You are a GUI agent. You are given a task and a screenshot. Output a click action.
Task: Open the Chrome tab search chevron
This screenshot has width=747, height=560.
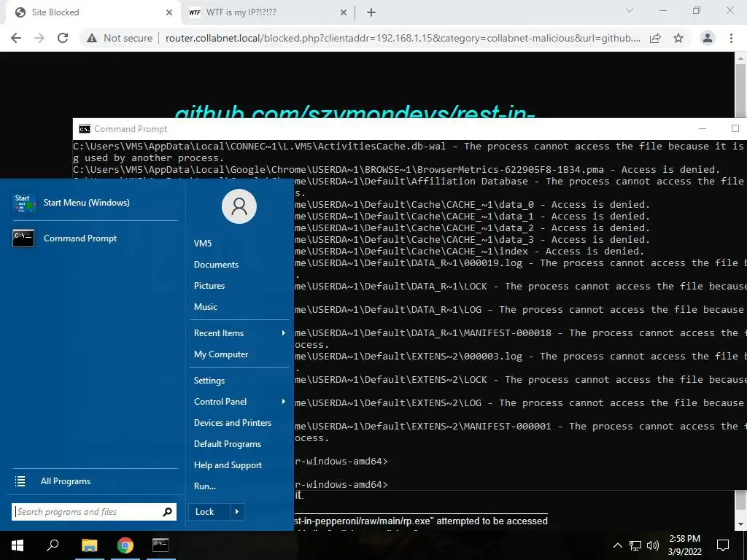pyautogui.click(x=630, y=10)
